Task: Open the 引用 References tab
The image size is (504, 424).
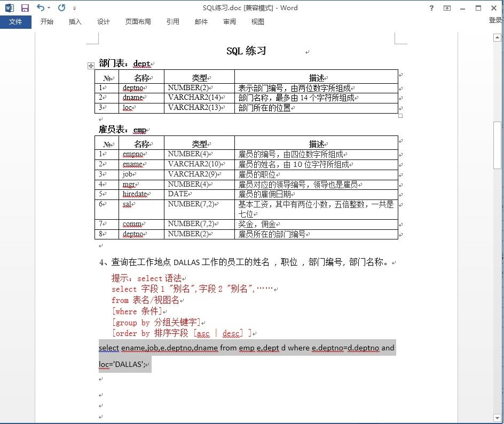Action: click(x=172, y=22)
